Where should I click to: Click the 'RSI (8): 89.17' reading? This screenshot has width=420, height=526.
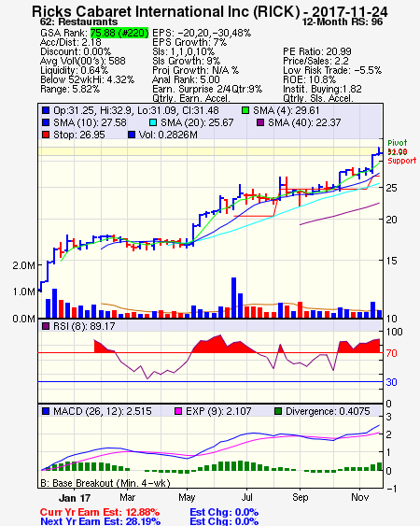84,326
